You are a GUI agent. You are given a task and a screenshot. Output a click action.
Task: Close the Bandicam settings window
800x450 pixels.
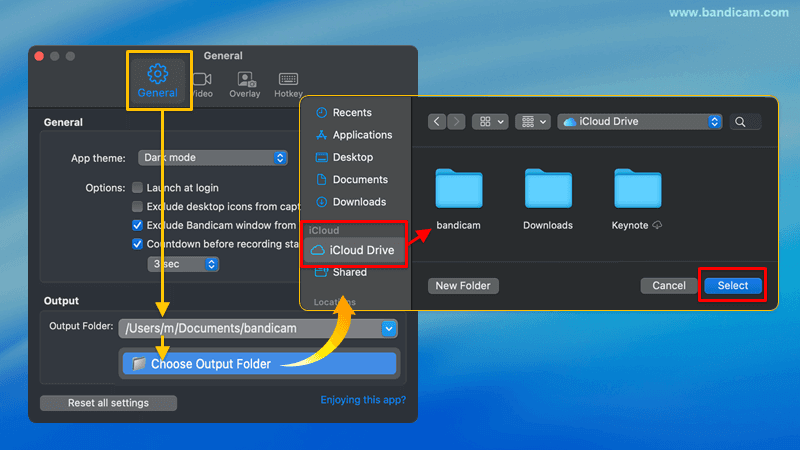[39, 56]
